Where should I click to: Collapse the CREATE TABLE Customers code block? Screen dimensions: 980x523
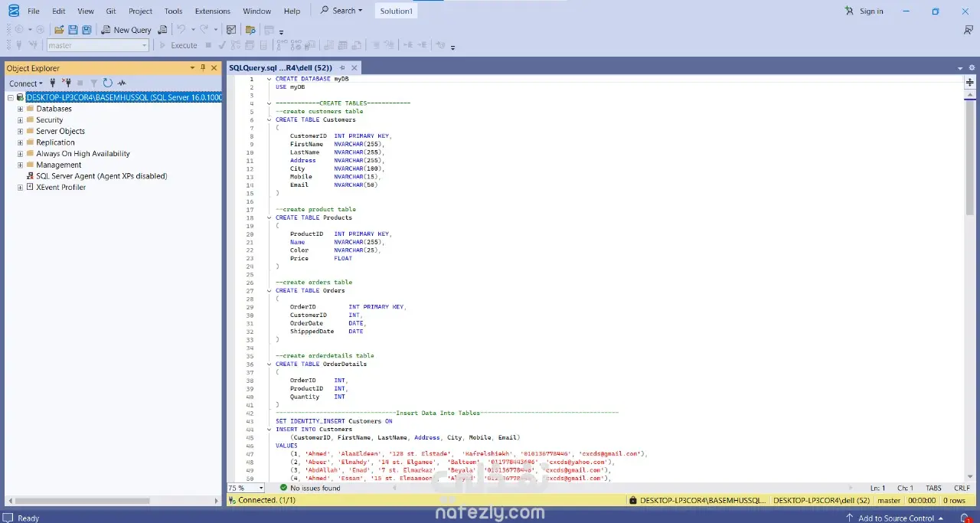[x=269, y=119]
